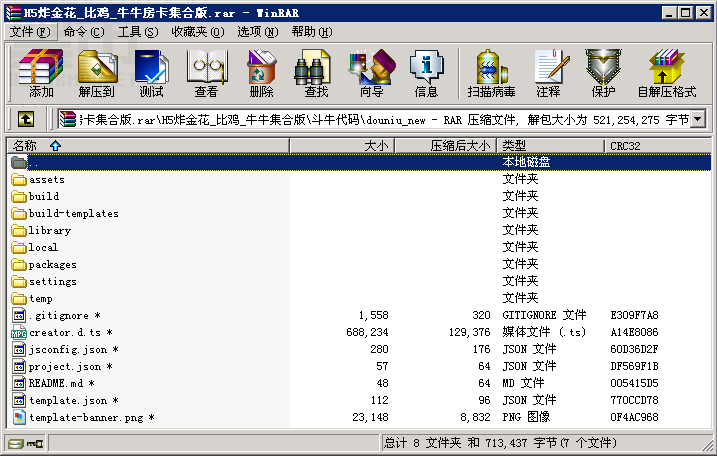Viewport: 717px width, 456px height.
Task: Click size value 688,234
Action: 367,333
